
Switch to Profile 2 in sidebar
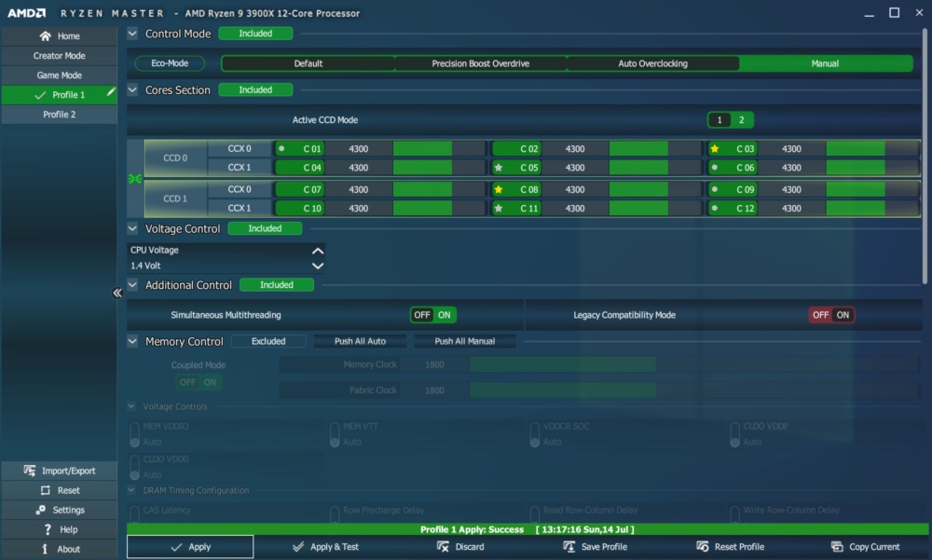pyautogui.click(x=60, y=114)
